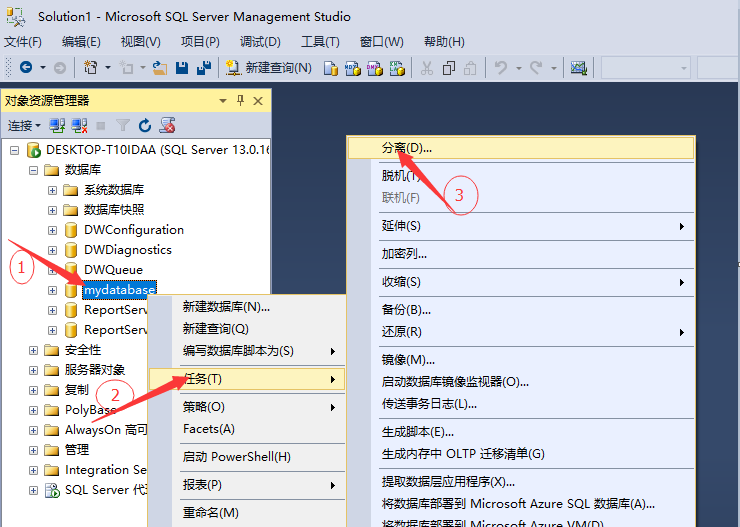
Task: Choose 备份(B)... in the submenu
Action: point(521,310)
